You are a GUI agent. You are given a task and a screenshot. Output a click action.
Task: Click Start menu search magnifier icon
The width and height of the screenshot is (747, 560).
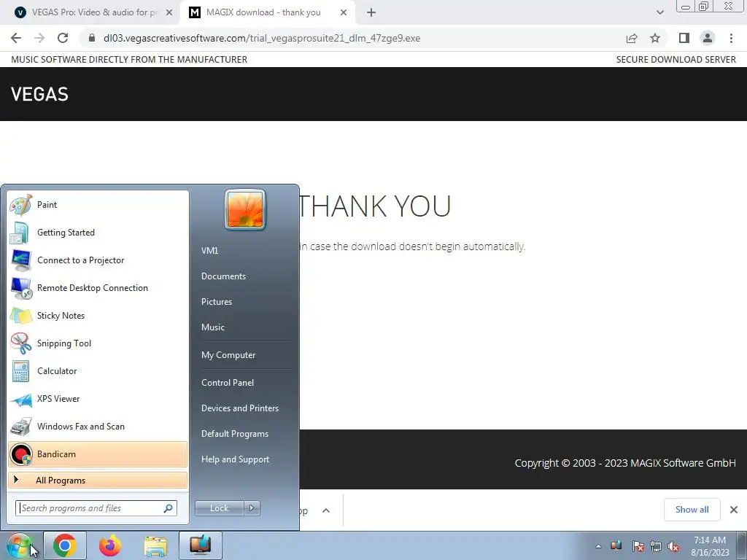click(169, 508)
